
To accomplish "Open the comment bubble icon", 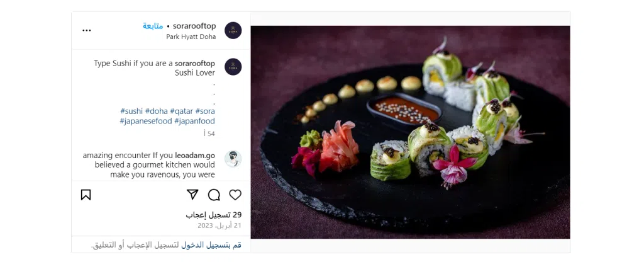I will pos(214,195).
